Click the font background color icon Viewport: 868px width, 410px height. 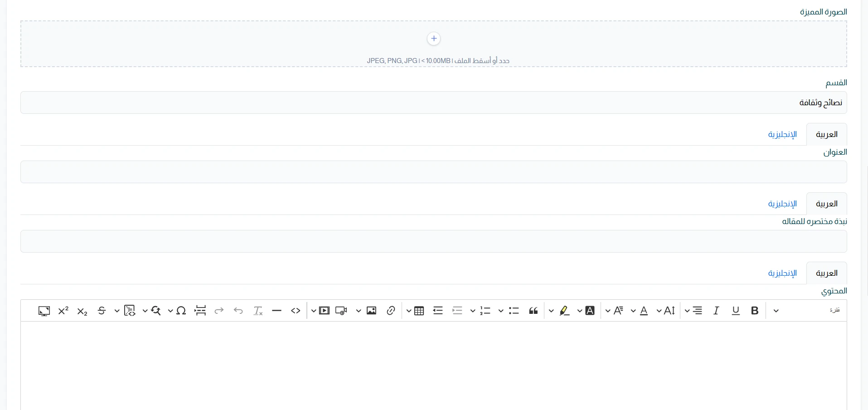(590, 311)
